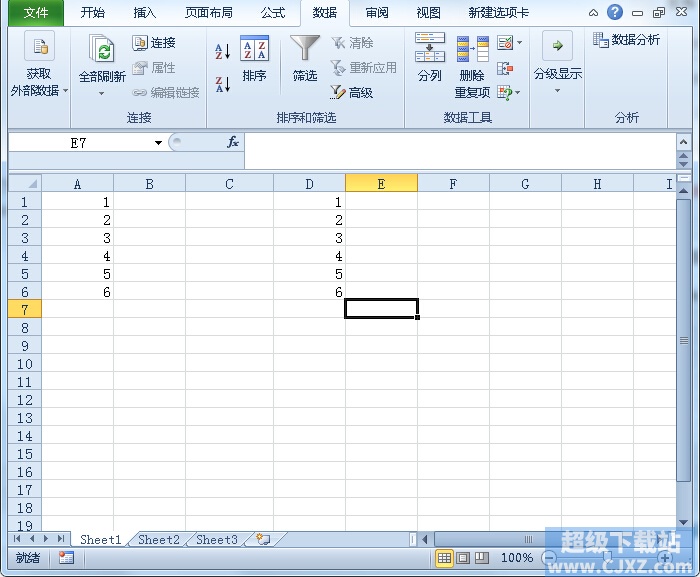Switch to the Page Layout tab
The image size is (700, 577).
point(209,13)
